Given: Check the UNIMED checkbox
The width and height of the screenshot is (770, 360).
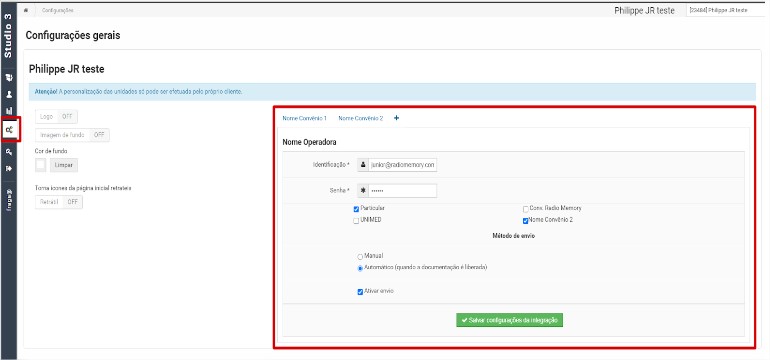Looking at the screenshot, I should [x=357, y=221].
